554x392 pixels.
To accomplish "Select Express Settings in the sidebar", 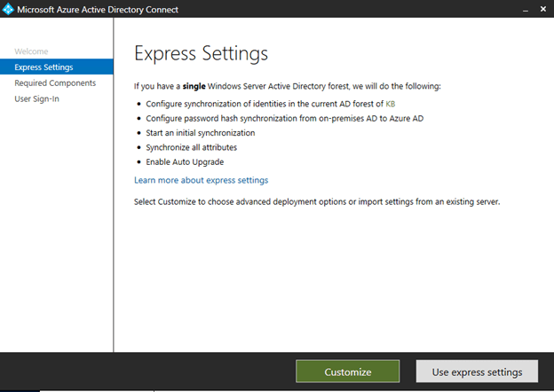I will pyautogui.click(x=44, y=67).
